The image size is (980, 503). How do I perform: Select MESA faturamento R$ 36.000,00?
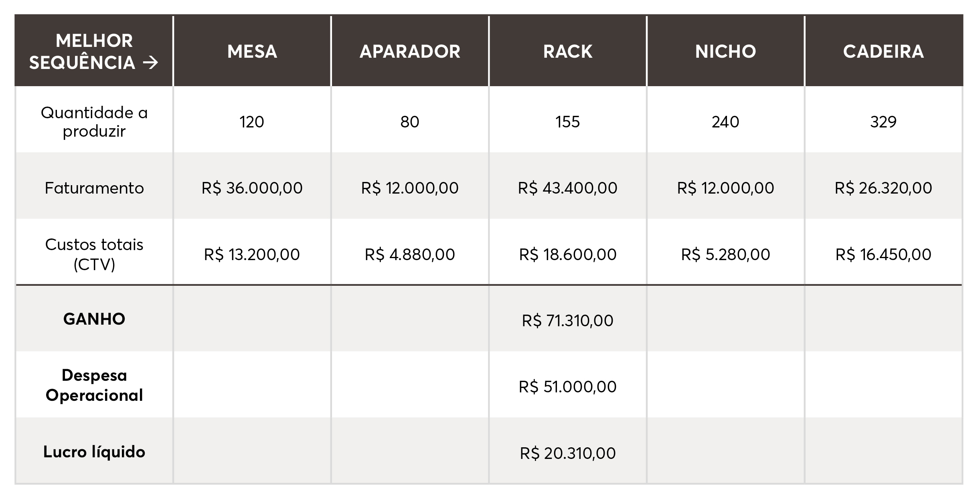pos(252,188)
